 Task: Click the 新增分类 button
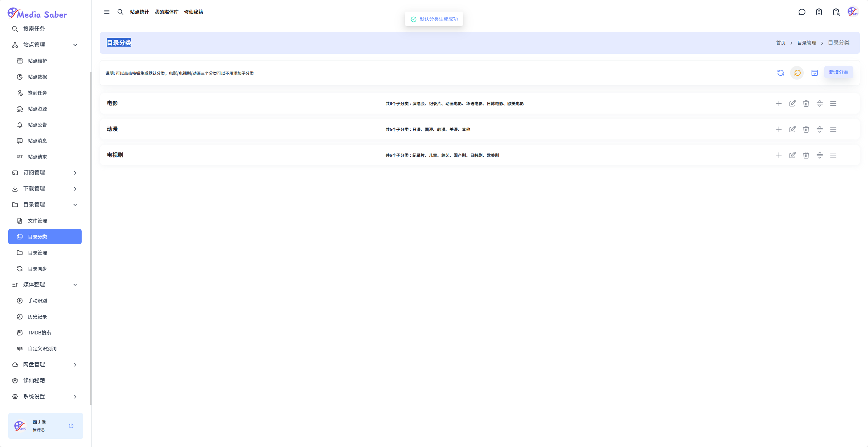click(x=838, y=72)
